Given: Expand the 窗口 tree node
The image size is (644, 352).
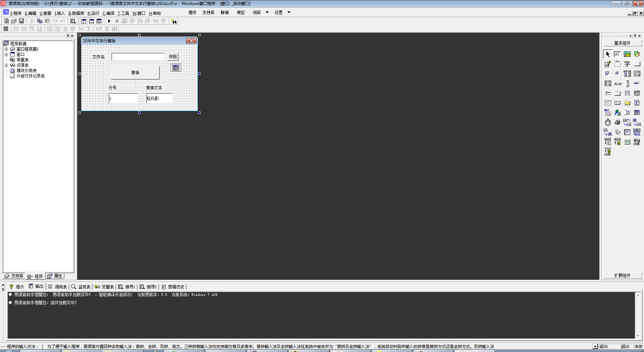Looking at the screenshot, I should click(x=6, y=54).
